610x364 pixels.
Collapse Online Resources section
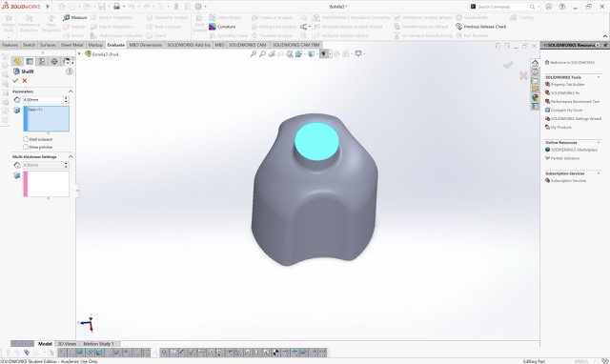coord(599,143)
